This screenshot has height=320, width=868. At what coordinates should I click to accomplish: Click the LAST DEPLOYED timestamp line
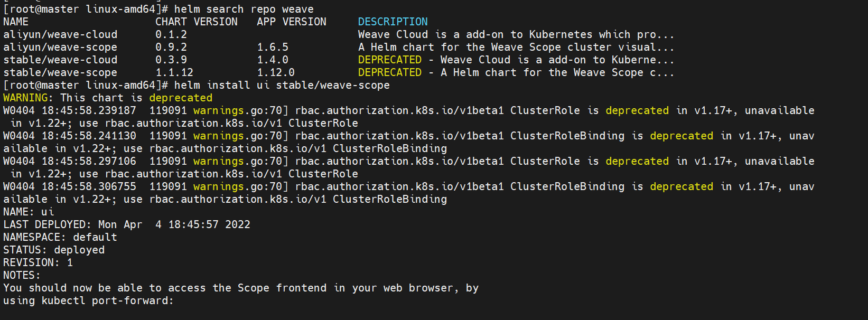tap(127, 224)
